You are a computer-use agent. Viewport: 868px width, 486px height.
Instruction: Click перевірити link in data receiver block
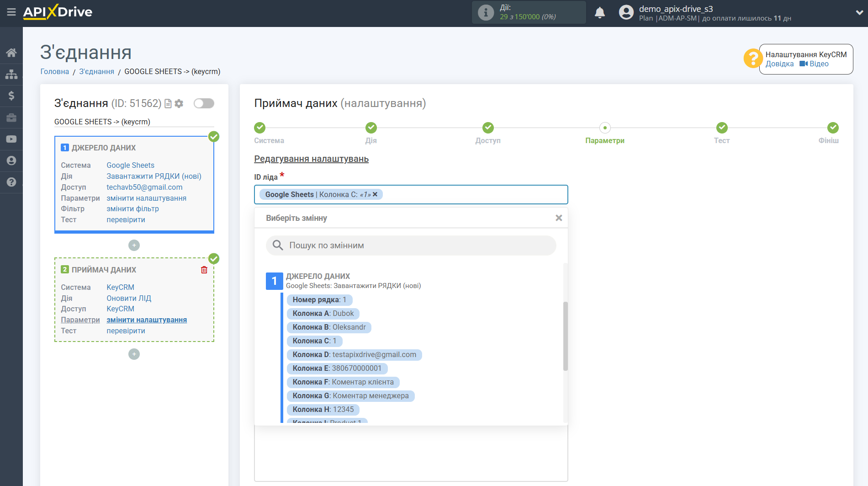(126, 331)
